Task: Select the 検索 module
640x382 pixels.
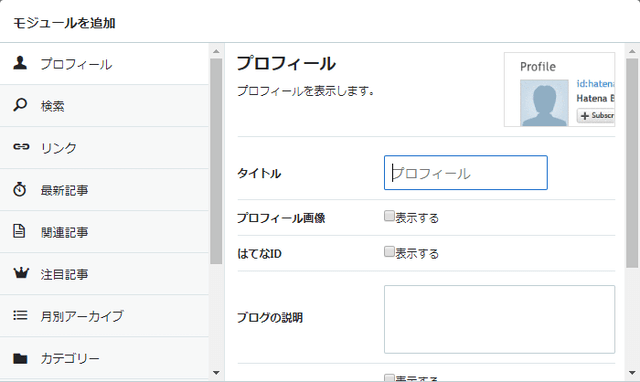Action: pos(104,106)
